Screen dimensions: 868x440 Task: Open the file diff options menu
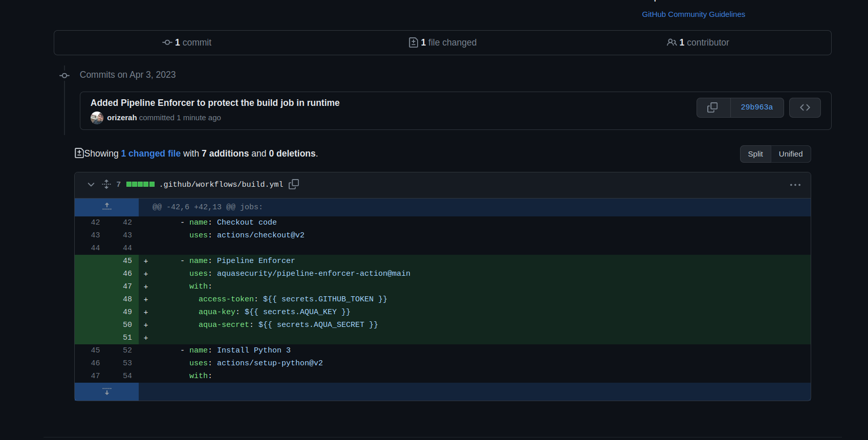click(x=795, y=185)
